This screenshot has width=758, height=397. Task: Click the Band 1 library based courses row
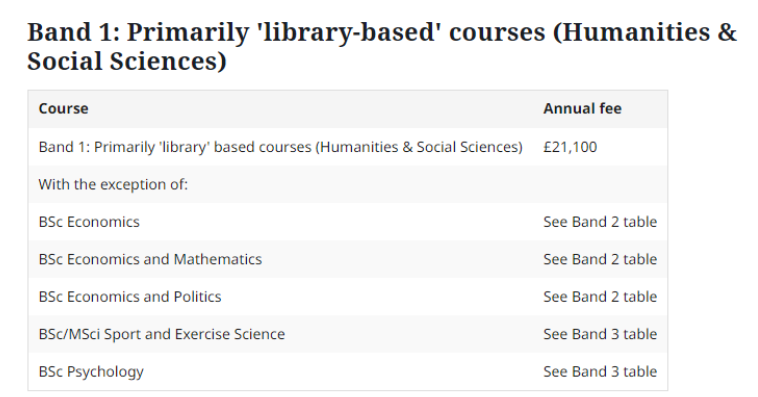(348, 147)
